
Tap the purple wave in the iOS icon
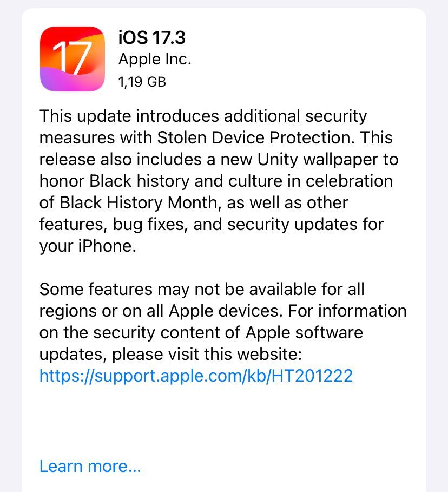click(x=63, y=82)
